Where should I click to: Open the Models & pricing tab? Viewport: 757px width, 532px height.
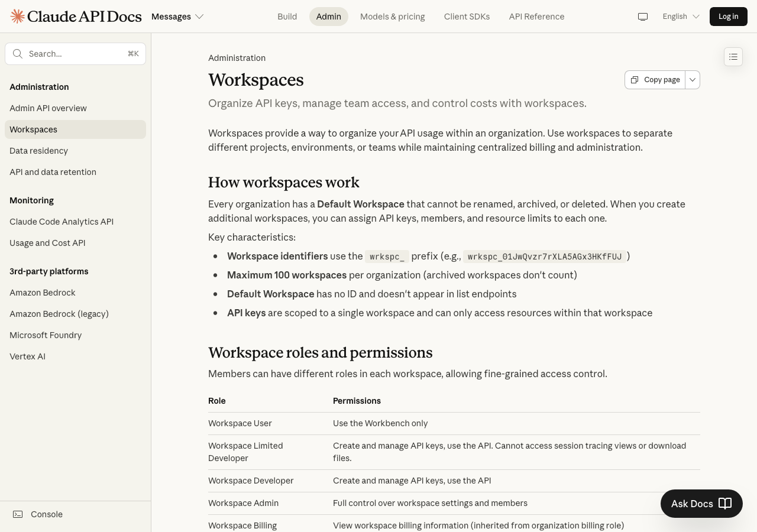pos(392,17)
